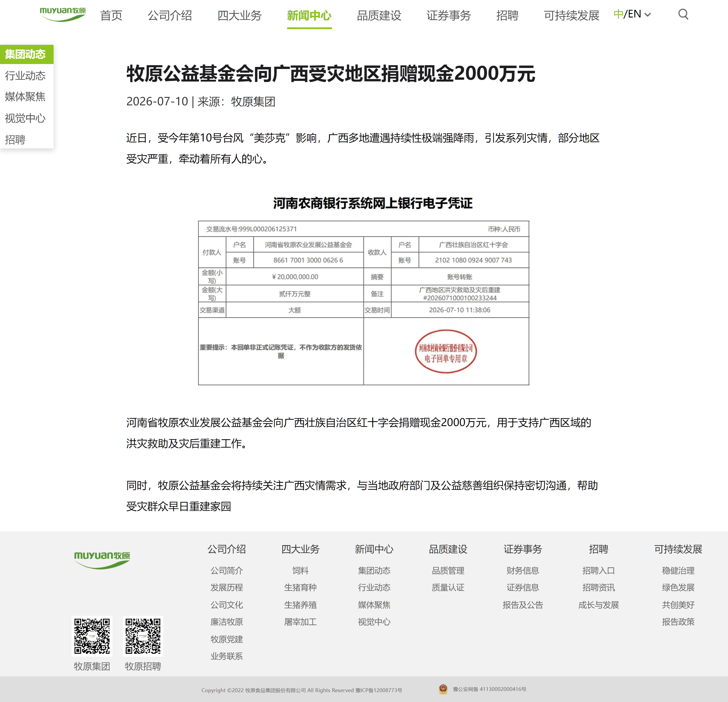Open footer link 财务信息
Screen dimensions: 728x702
pos(523,570)
